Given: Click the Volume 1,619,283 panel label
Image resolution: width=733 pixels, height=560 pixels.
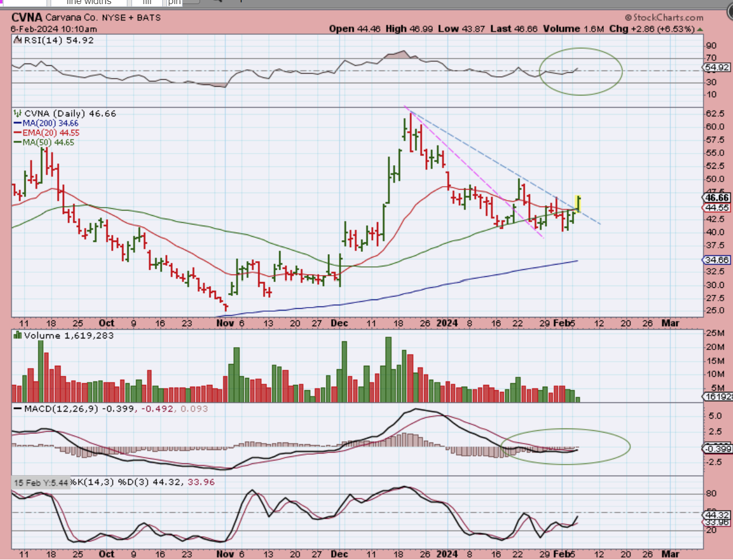Looking at the screenshot, I should pos(69,336).
